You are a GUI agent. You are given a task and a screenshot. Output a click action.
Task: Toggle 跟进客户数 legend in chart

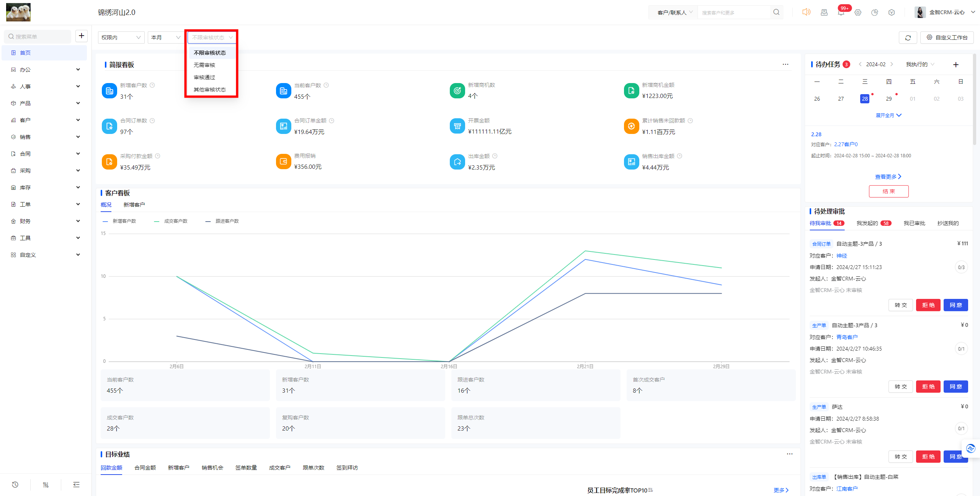222,221
